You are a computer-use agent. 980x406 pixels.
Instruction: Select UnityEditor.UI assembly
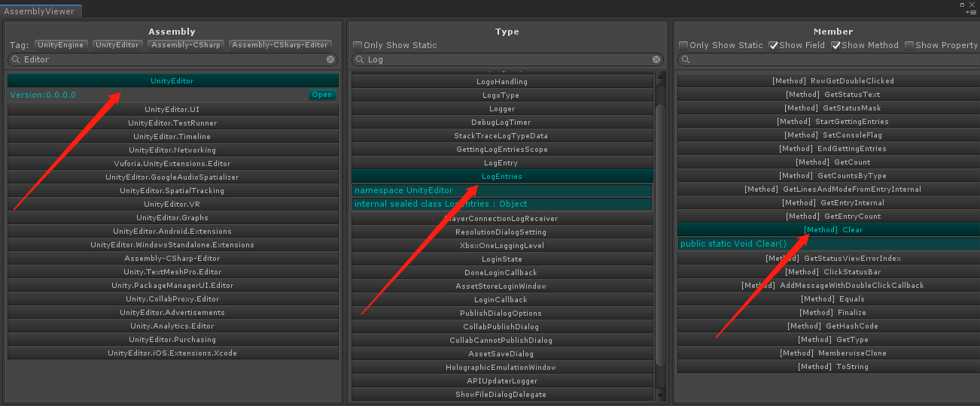click(x=172, y=109)
